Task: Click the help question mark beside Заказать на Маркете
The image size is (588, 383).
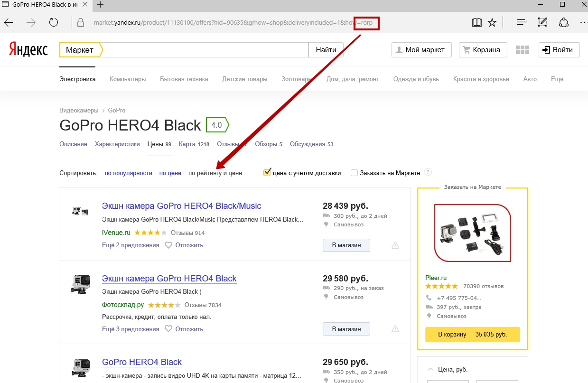Action: click(428, 172)
